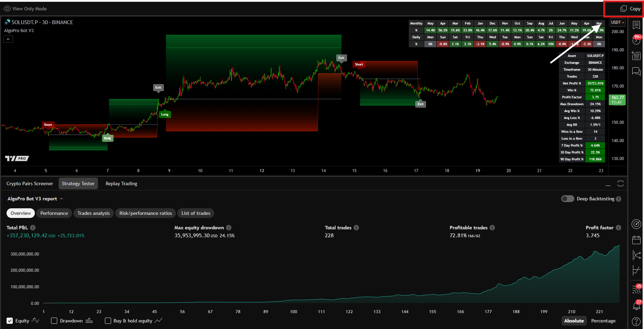Screen dimensions: 644x329
Task: Collapse the indicator legend chevron
Action: [x=8, y=39]
